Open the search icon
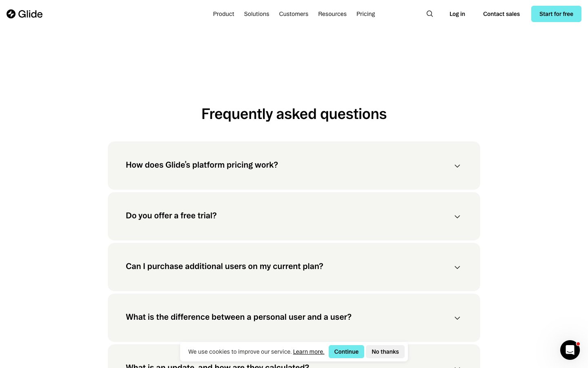The image size is (588, 368). (430, 14)
